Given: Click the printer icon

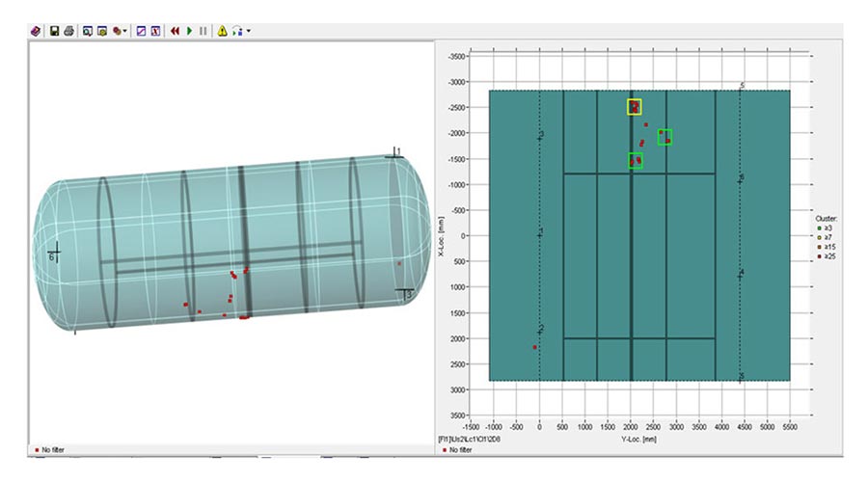Looking at the screenshot, I should click(x=68, y=31).
